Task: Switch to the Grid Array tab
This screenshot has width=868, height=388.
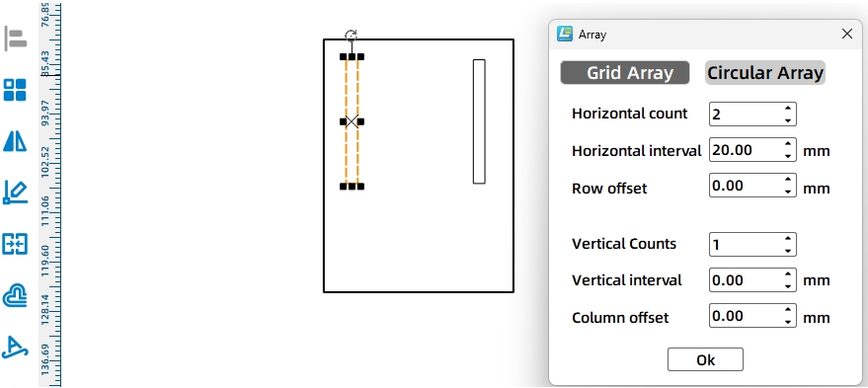Action: (625, 72)
